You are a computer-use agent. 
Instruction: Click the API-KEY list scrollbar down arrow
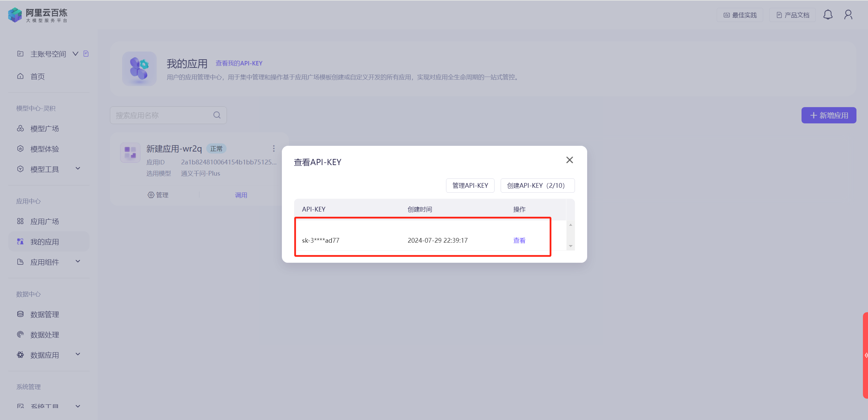point(571,246)
